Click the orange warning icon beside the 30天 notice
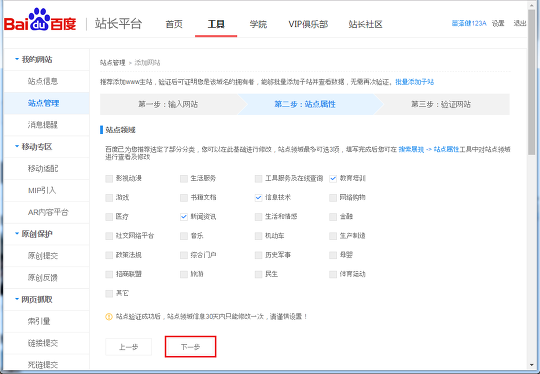540x374 pixels. coord(109,316)
